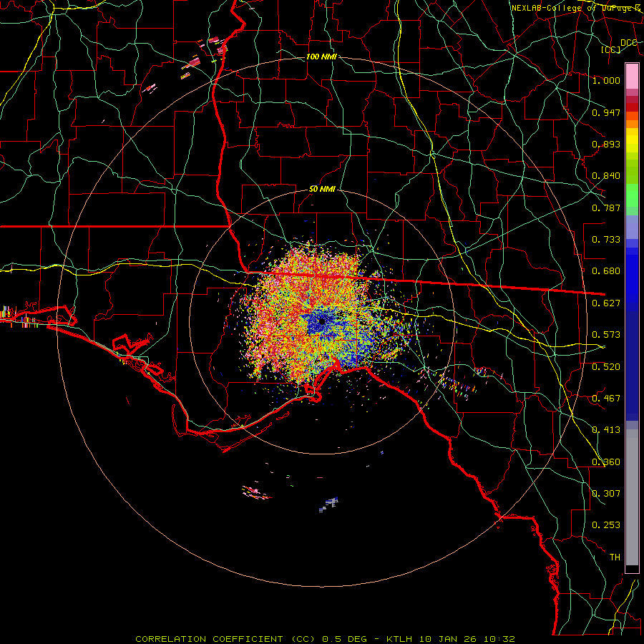The height and width of the screenshot is (644, 644).
Task: Select the 0.733 color scale value
Action: 606,240
